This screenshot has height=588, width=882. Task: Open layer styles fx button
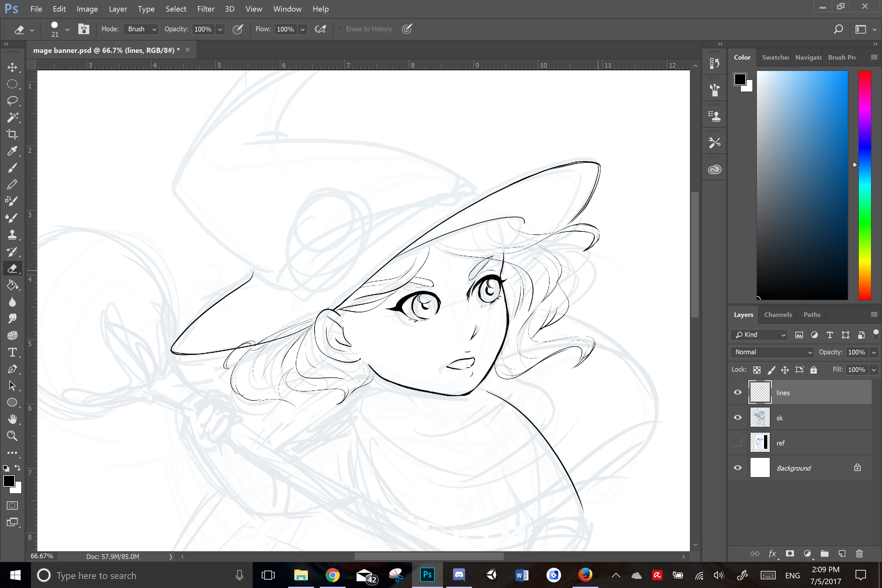pyautogui.click(x=772, y=554)
